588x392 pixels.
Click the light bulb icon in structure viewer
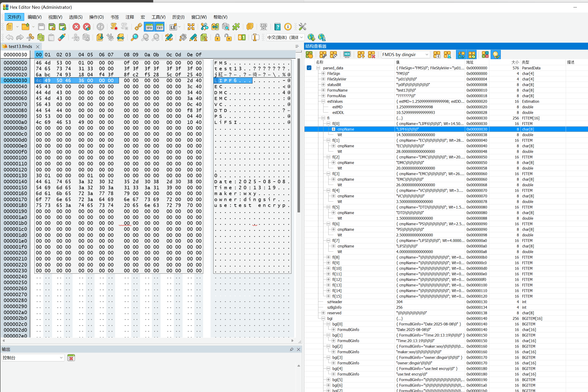click(496, 55)
